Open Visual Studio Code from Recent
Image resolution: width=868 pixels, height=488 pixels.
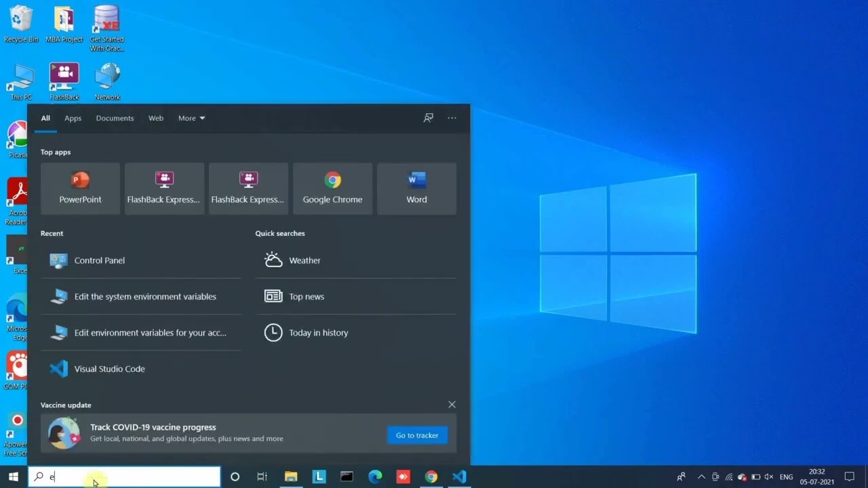tap(141, 369)
